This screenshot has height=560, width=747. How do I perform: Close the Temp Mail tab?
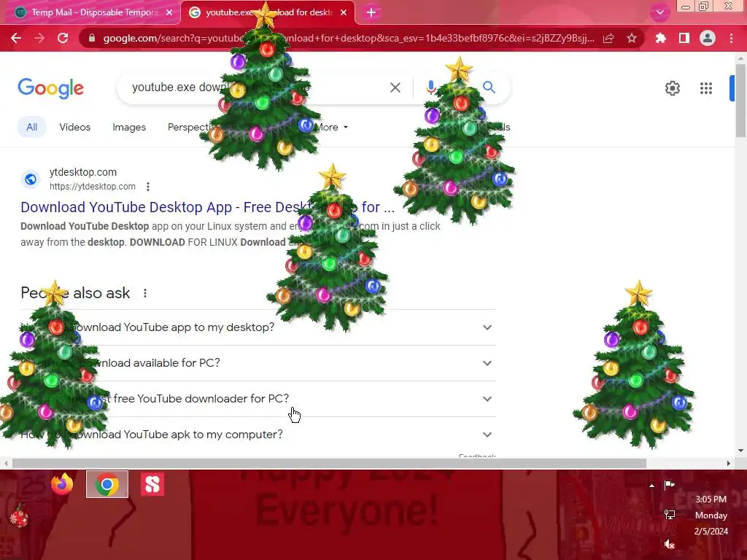[169, 12]
